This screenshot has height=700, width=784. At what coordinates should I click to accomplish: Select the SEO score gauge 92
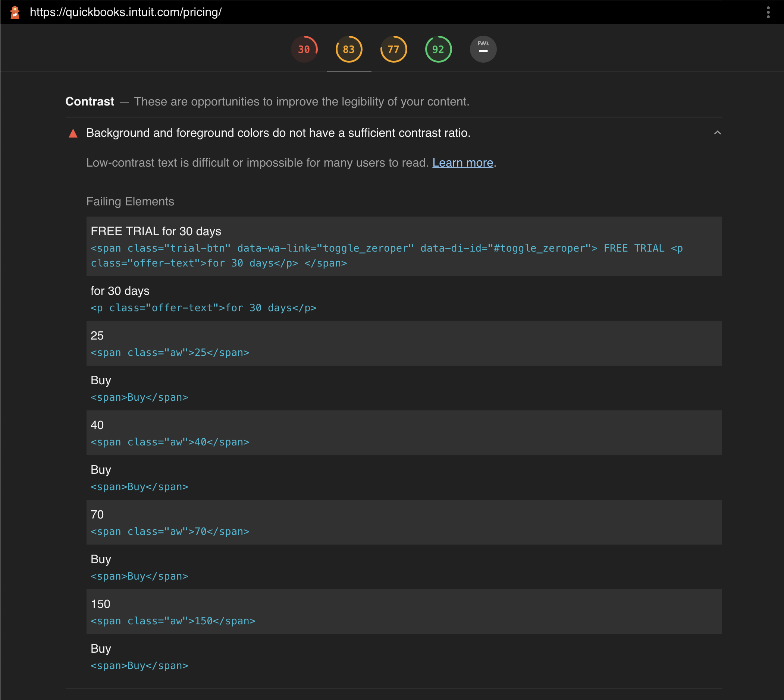[438, 49]
